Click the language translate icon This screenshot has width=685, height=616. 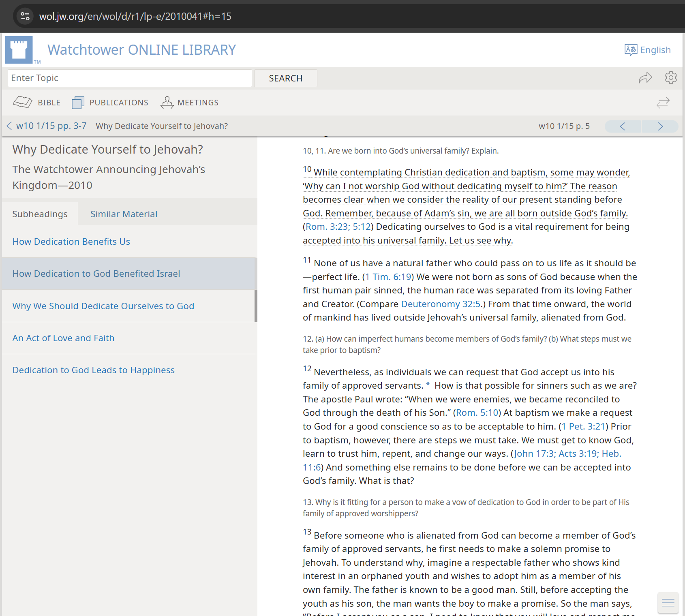(x=631, y=50)
